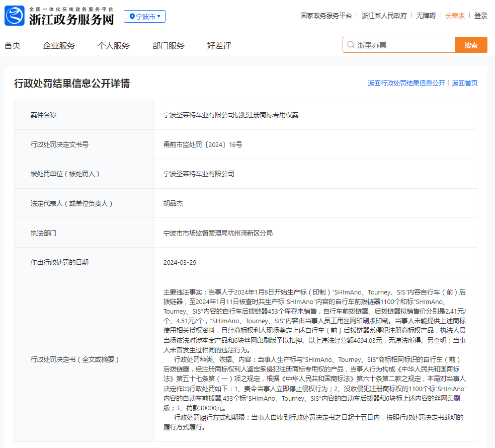495x448 pixels.
Task: Click 登录 to sign in
Action: 480,16
